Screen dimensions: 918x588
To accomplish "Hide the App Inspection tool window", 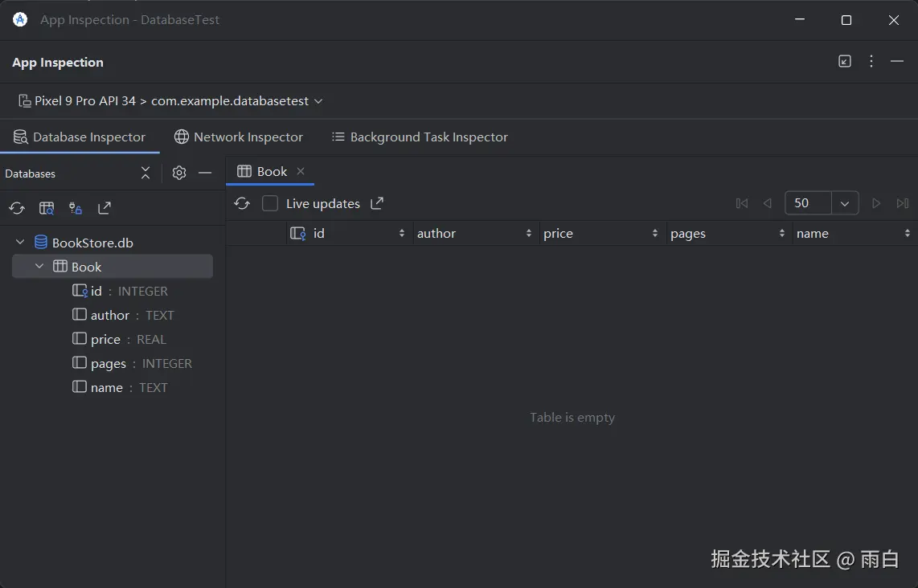I will tap(897, 61).
